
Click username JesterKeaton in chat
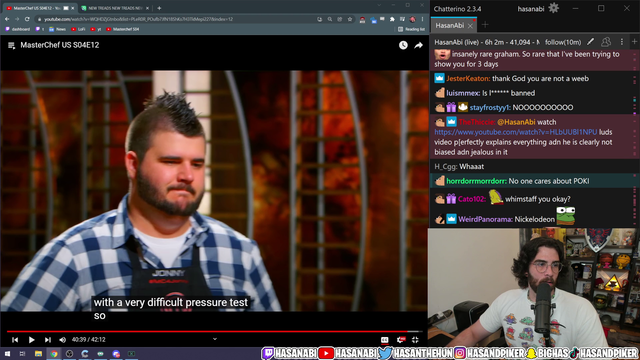[468, 78]
